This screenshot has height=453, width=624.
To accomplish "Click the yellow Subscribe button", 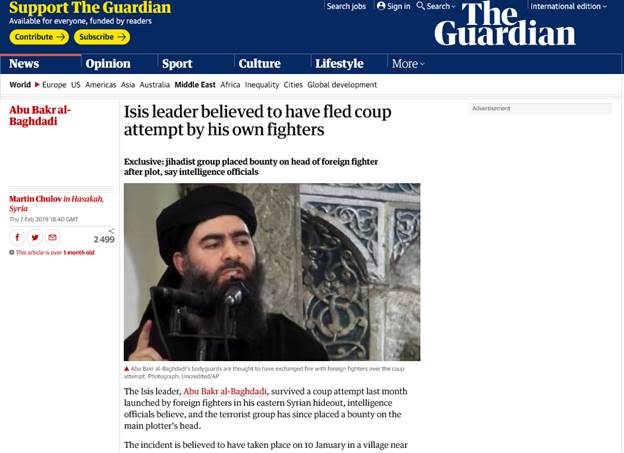I will coord(102,37).
